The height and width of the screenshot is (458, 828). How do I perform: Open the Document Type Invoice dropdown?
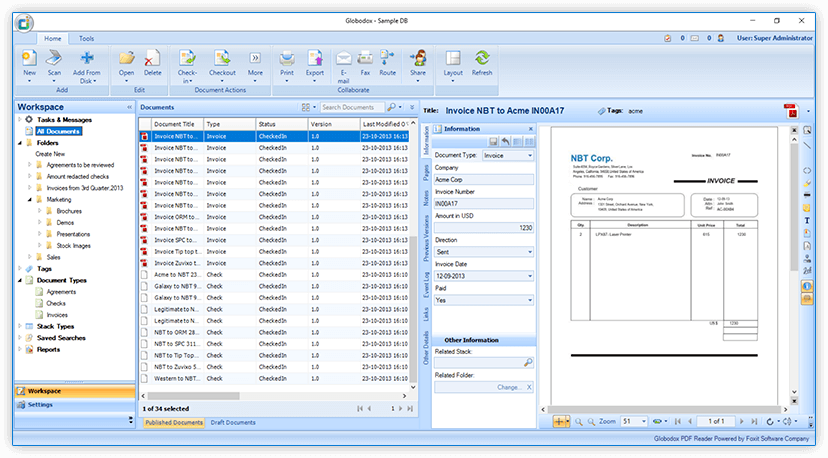coord(530,156)
